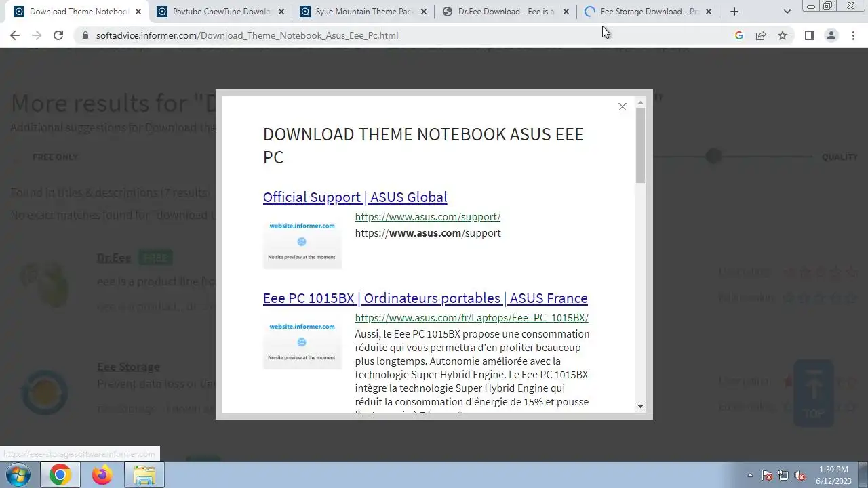Click the address bar URL
This screenshot has width=868, height=488.
coord(248,35)
